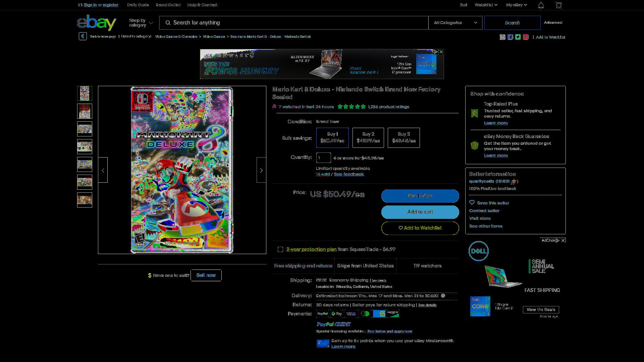Click the Top Rated Plus badge icon
This screenshot has width=644, height=362.
(474, 113)
